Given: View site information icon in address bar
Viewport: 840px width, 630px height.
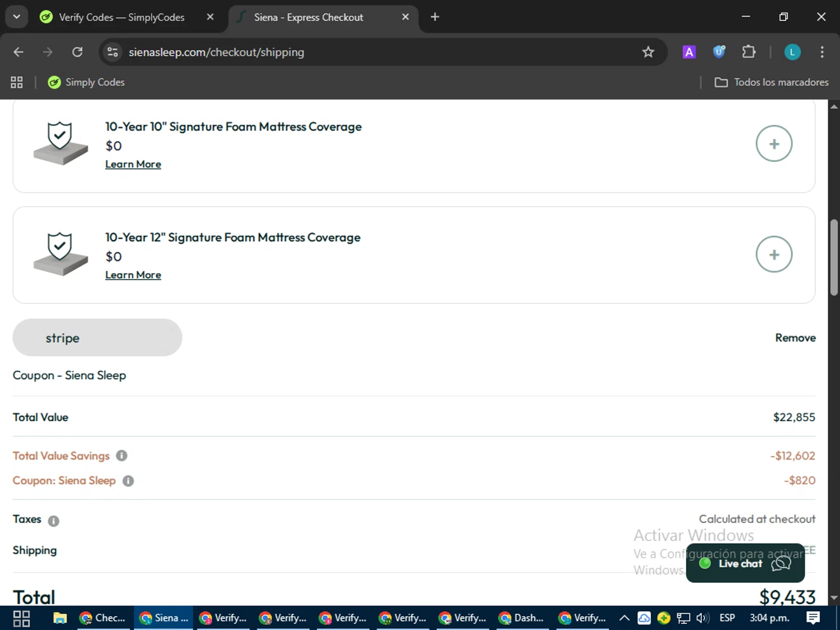Looking at the screenshot, I should point(113,52).
